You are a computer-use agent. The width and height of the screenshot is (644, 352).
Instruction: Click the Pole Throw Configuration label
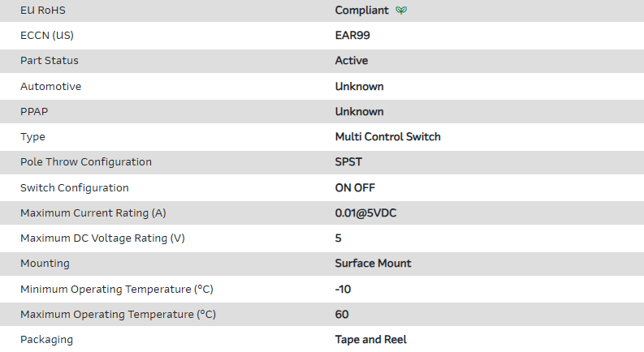click(x=86, y=161)
